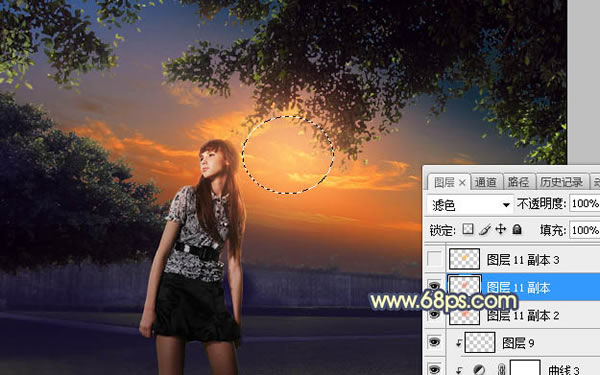Switch to the 通道 tab
600x375 pixels.
485,183
